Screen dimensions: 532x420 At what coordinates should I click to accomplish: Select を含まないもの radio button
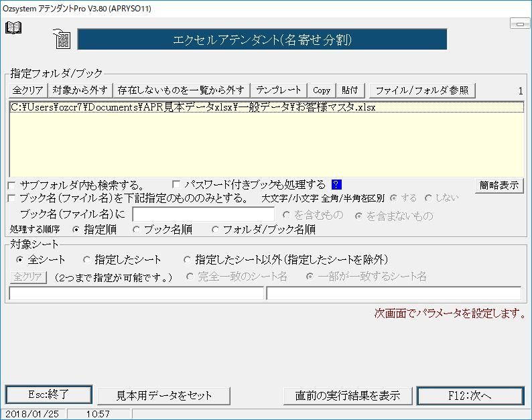point(358,216)
